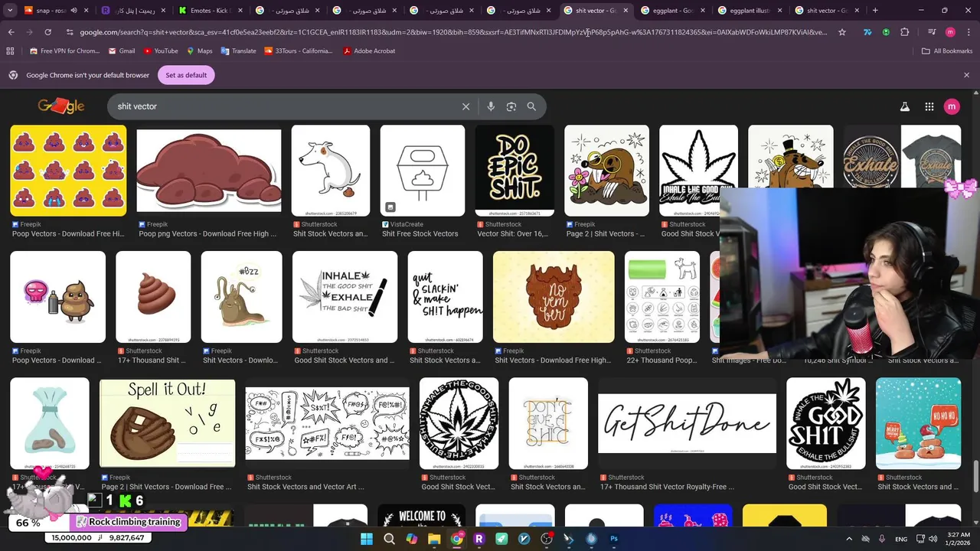
Task: Open the tab search dropdown in Chrome
Action: [x=10, y=11]
